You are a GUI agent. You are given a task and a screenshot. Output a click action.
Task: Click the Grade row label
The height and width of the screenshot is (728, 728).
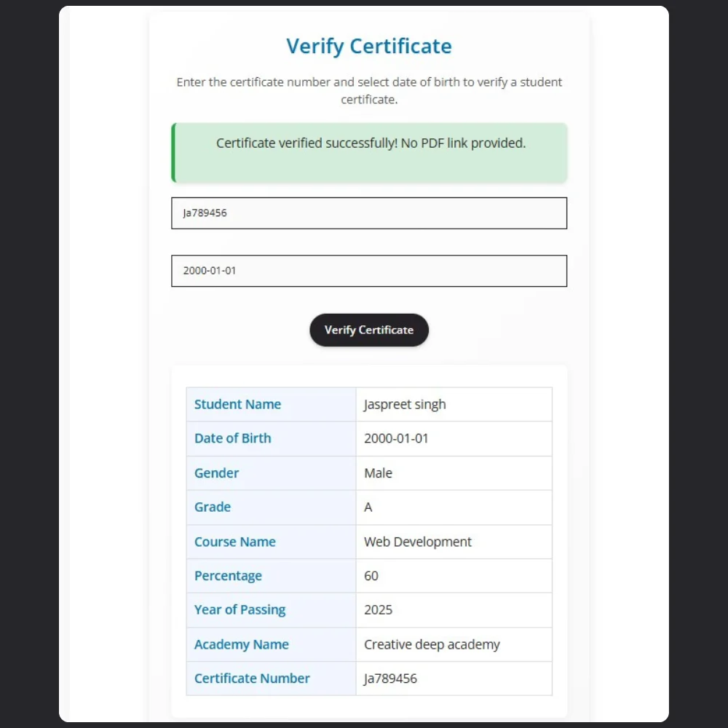point(213,507)
